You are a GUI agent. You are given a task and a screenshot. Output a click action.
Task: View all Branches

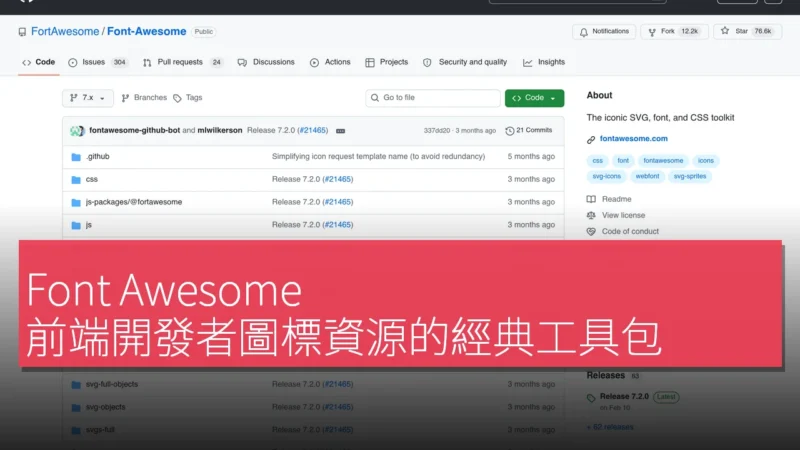(x=144, y=98)
